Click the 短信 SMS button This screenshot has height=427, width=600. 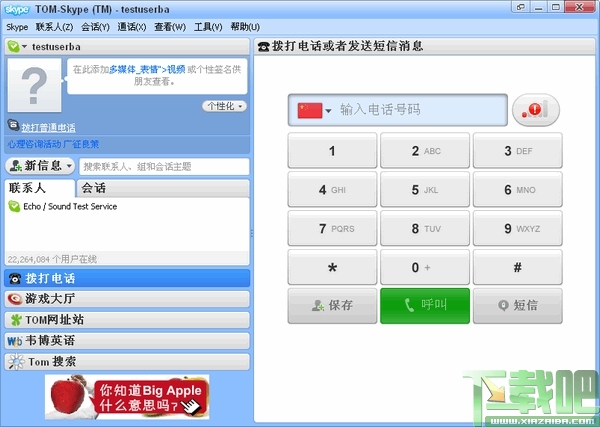(x=517, y=306)
